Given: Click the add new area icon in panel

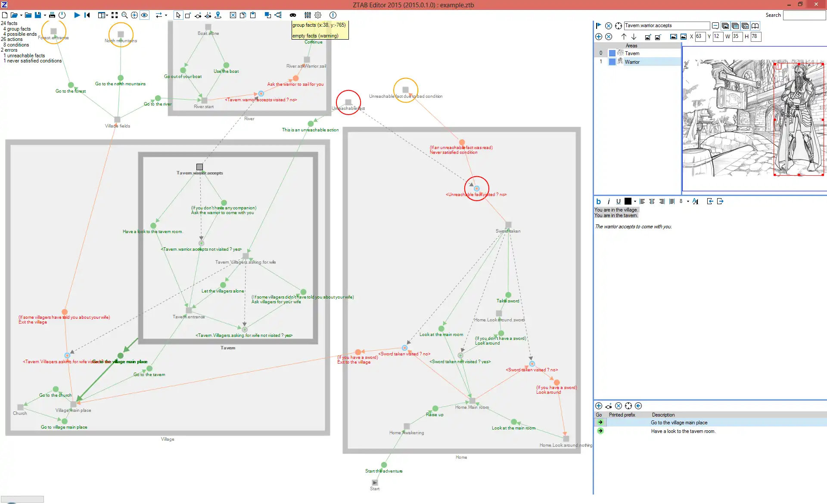Looking at the screenshot, I should (599, 37).
